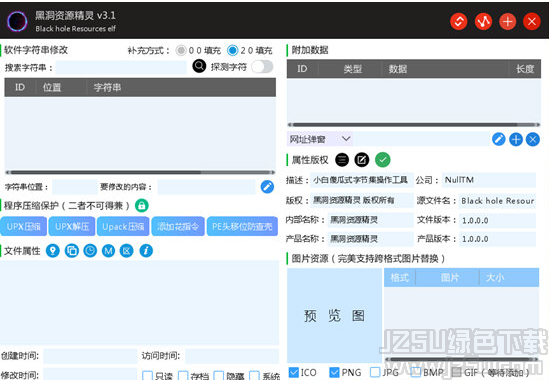Click the green lock icon
The width and height of the screenshot is (549, 380).
(141, 205)
